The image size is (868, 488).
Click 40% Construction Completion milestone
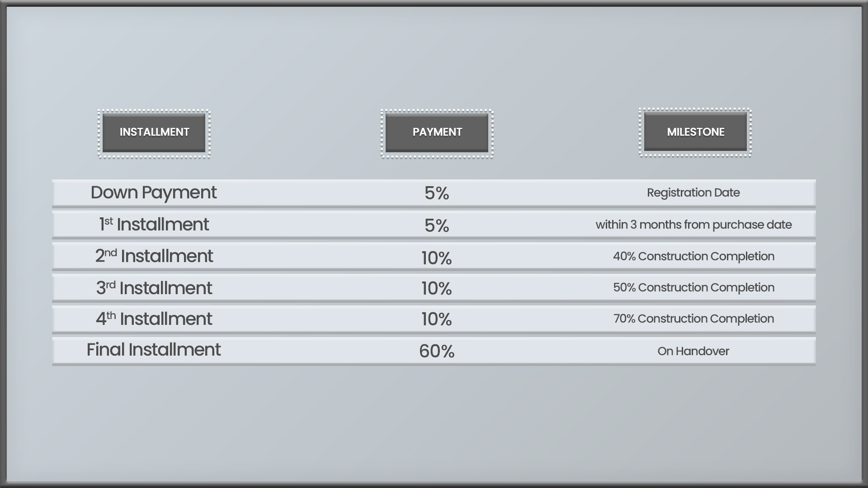693,256
